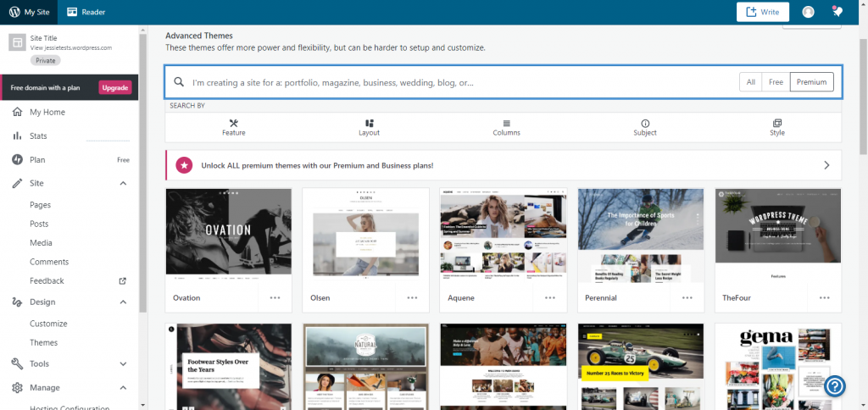Filter themes by All

pos(751,82)
